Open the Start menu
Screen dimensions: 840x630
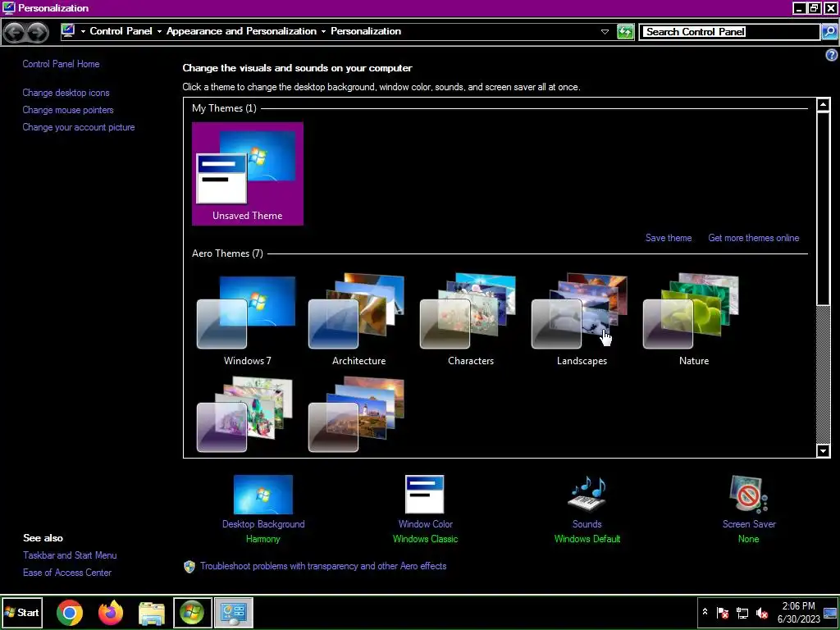point(22,612)
